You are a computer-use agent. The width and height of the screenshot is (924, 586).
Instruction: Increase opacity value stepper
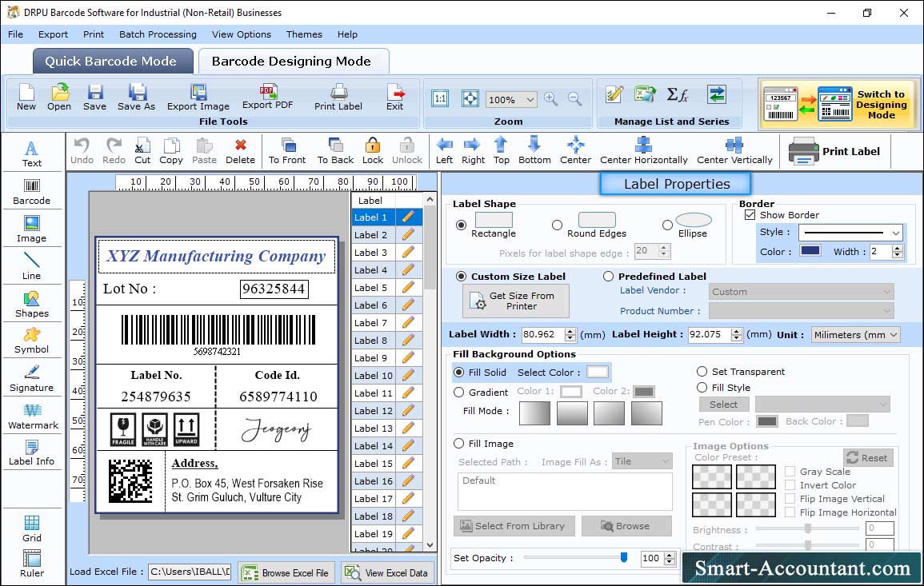point(670,555)
